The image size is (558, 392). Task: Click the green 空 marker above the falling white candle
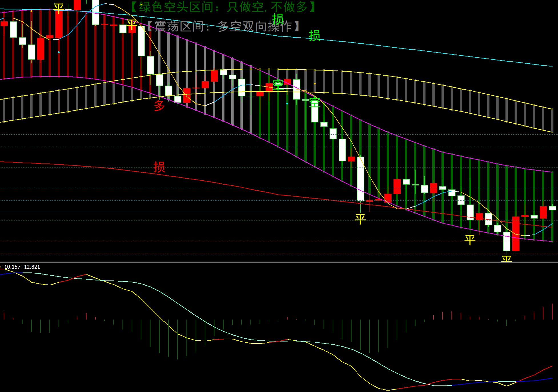point(314,102)
